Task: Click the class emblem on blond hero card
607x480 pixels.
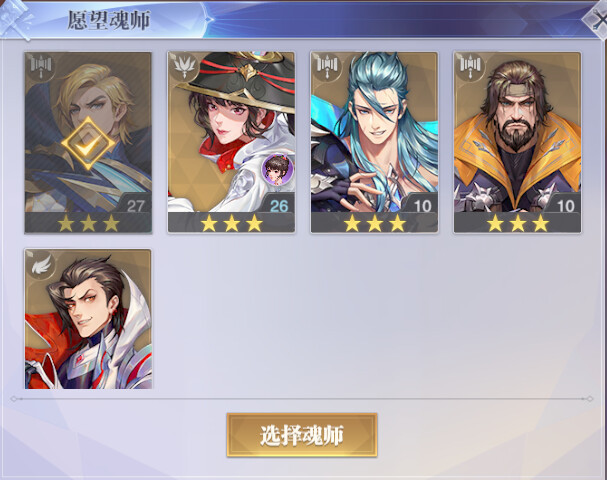Action: [41, 68]
